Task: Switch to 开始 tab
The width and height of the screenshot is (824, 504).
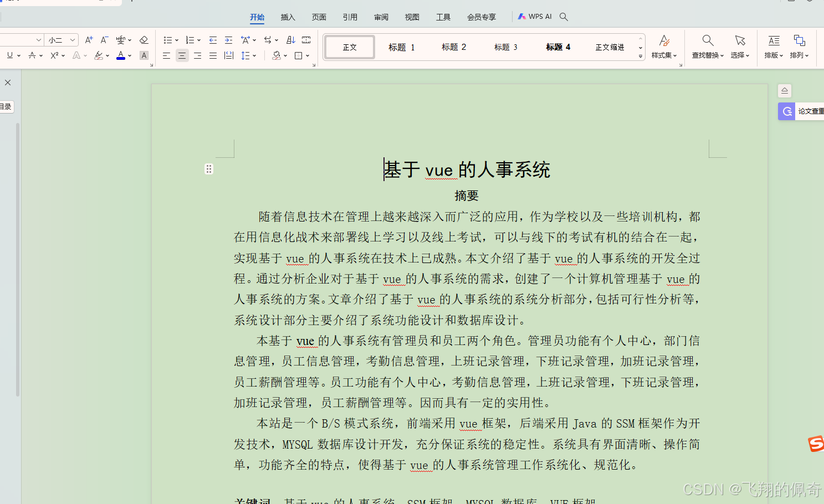Action: pos(257,17)
